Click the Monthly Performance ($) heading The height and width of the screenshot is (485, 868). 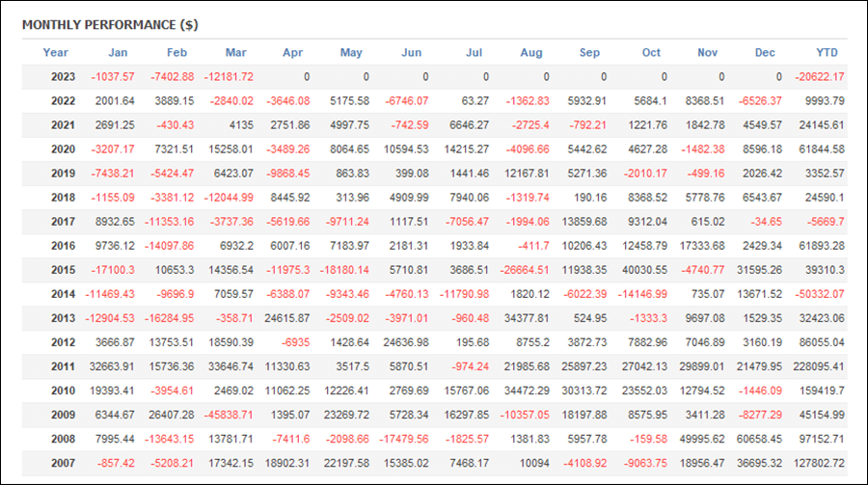point(110,25)
